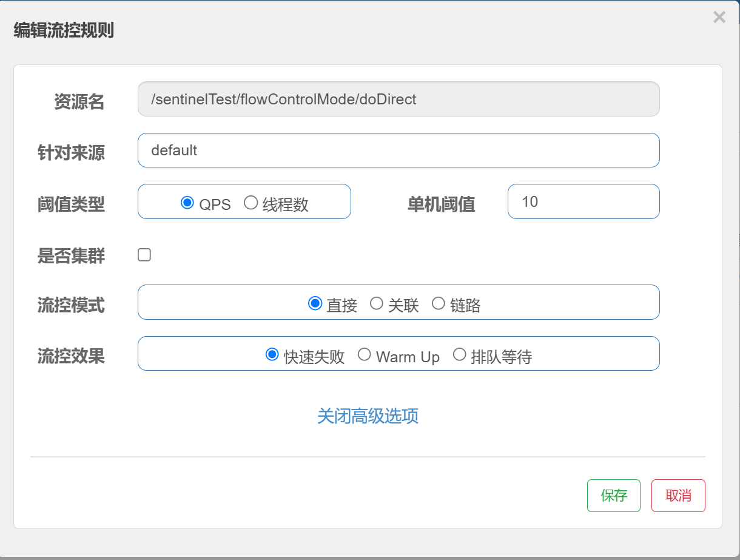
Task: Close the dialog with the X icon
Action: [719, 18]
